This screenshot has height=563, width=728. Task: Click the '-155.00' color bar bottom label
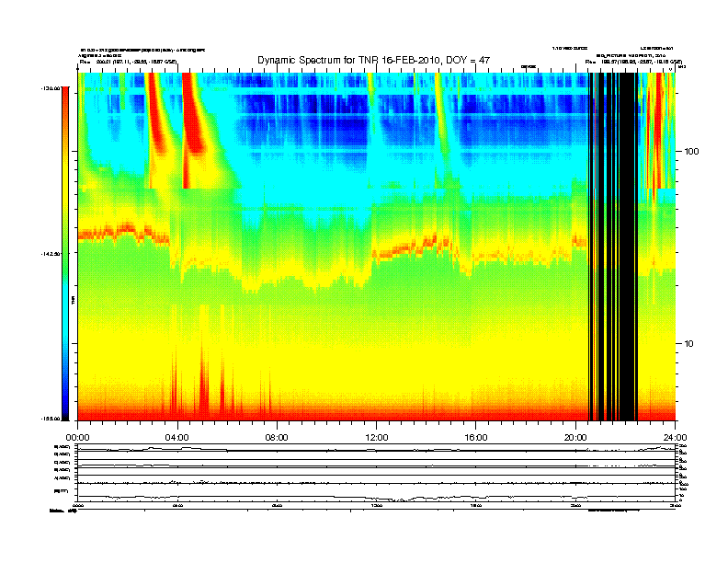click(x=51, y=419)
